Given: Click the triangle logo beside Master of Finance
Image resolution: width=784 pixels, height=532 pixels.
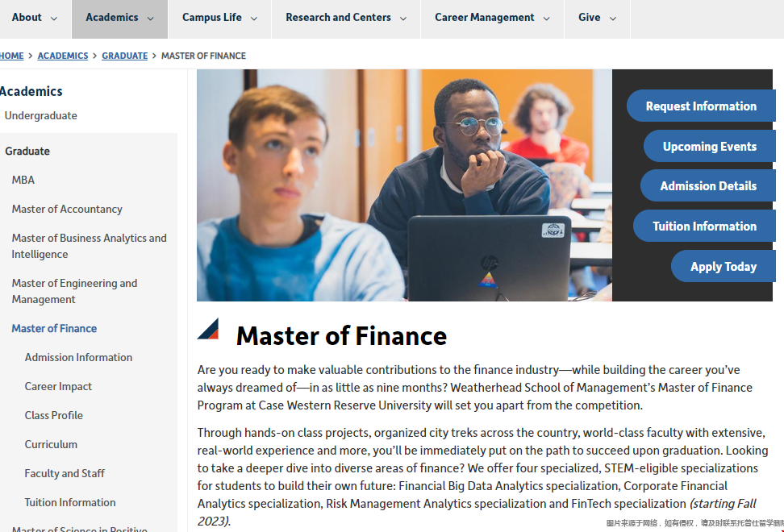Looking at the screenshot, I should coord(208,329).
